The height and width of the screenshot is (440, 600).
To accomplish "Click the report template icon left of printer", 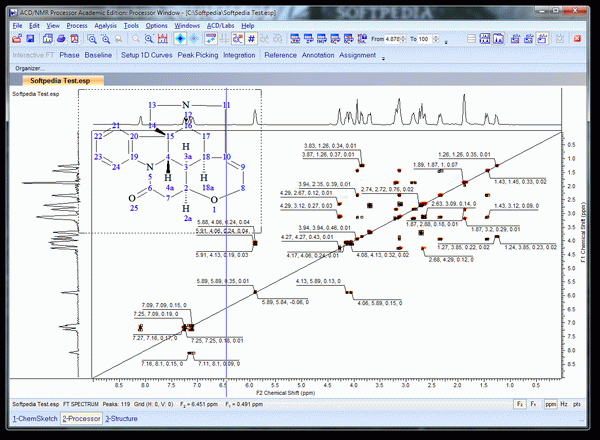I will coord(48,39).
